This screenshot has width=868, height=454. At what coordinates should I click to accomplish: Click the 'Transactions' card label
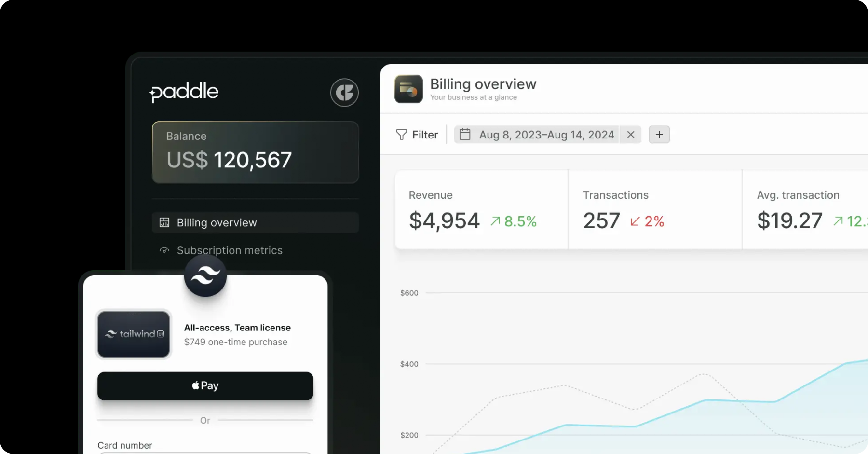point(616,195)
